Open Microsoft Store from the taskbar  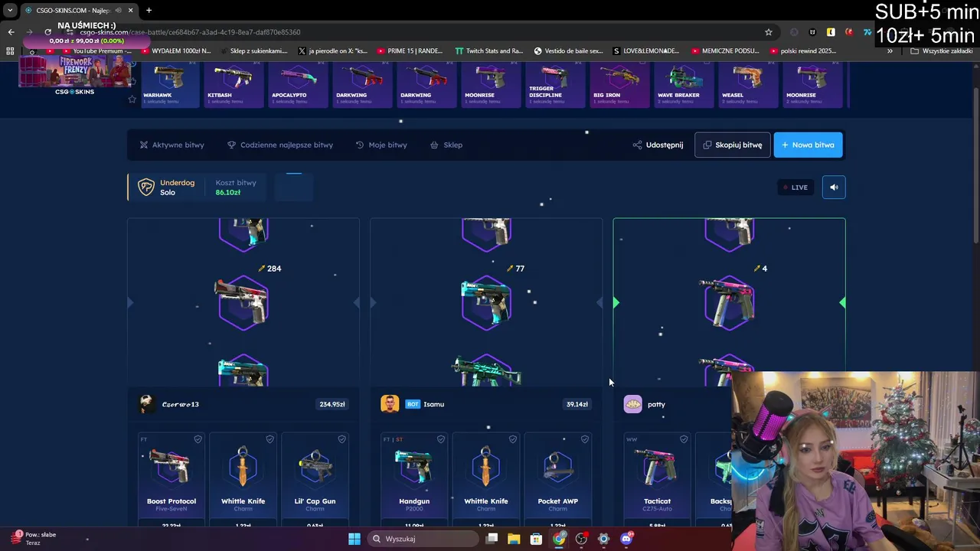(536, 539)
